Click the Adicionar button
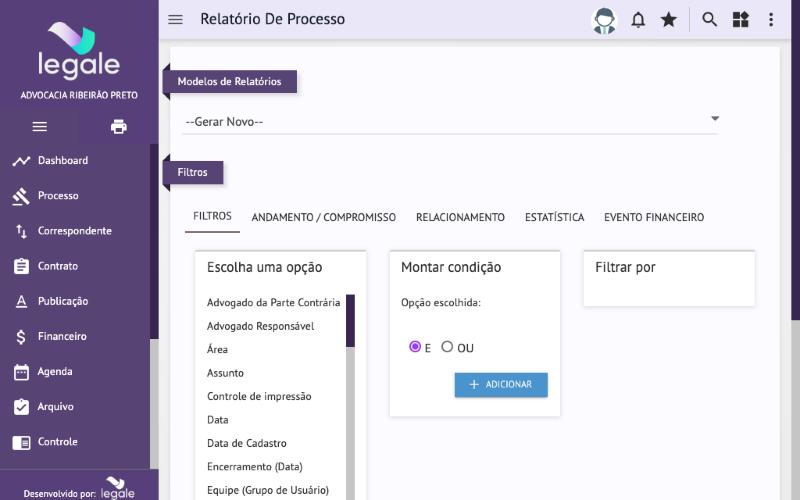This screenshot has height=500, width=800. tap(501, 385)
